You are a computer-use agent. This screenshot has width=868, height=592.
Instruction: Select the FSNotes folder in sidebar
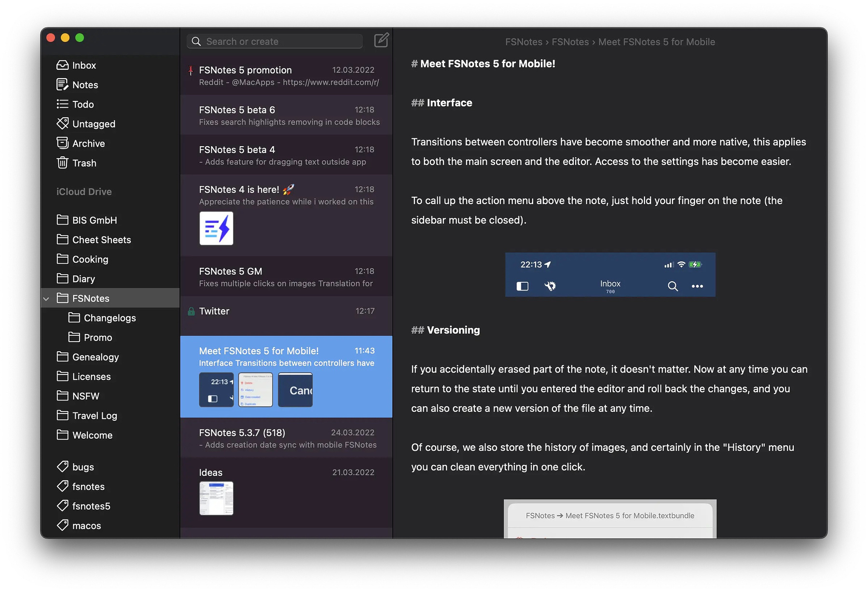110,298
